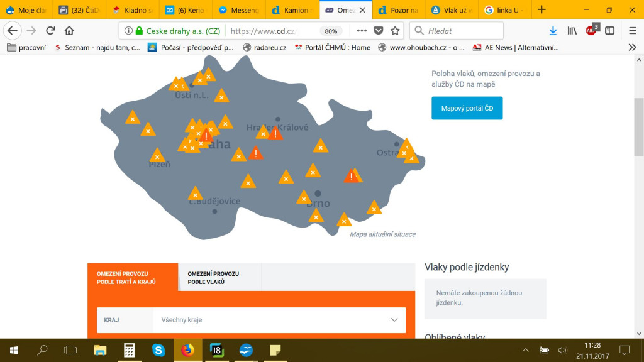The image size is (644, 362).
Task: Reload the page with the refresh icon
Action: point(50,31)
